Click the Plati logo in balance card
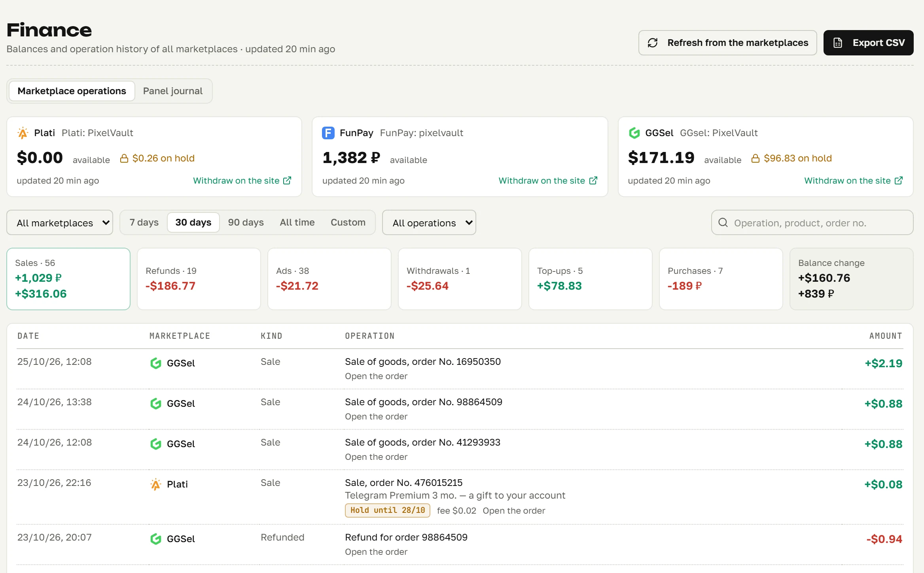 tap(23, 133)
